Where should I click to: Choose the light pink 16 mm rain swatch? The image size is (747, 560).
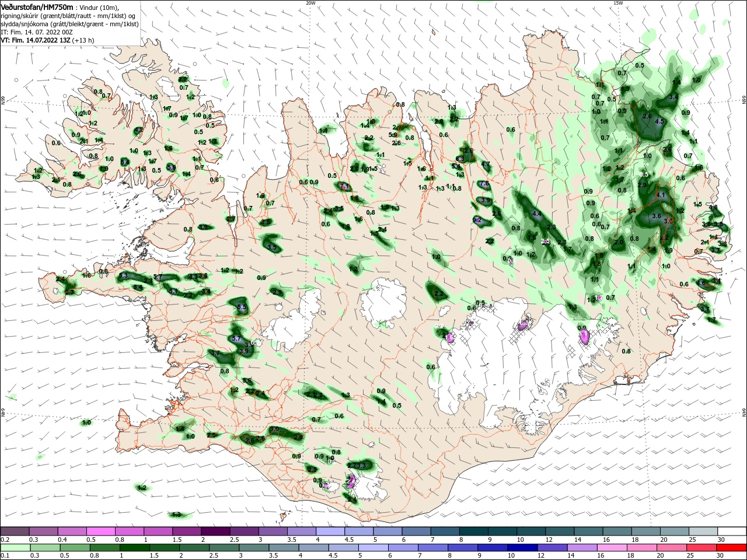(x=613, y=548)
